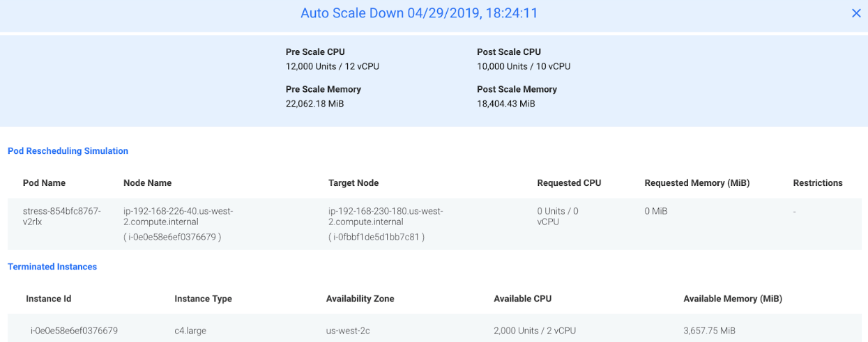Viewport: 868px width, 342px height.
Task: Click the c4.large instance type cell
Action: (x=190, y=331)
